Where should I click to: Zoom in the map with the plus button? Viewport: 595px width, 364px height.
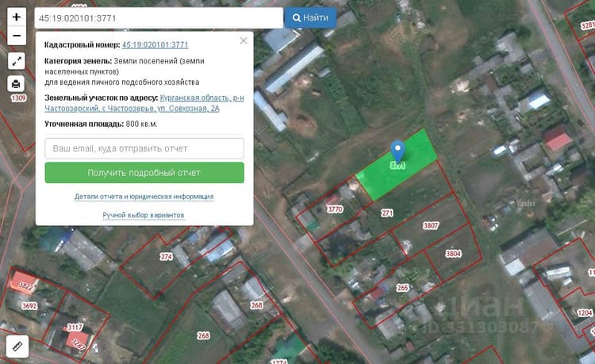[x=17, y=17]
